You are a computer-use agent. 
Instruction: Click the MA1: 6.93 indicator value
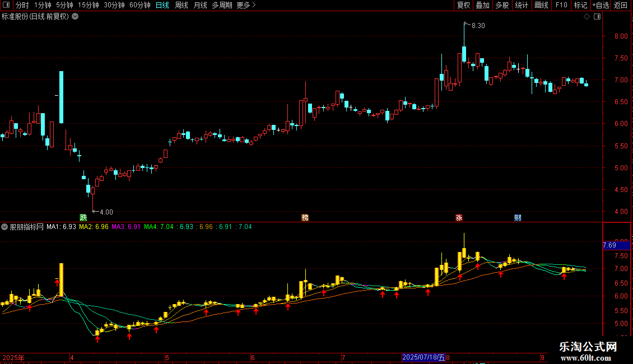[x=61, y=227]
